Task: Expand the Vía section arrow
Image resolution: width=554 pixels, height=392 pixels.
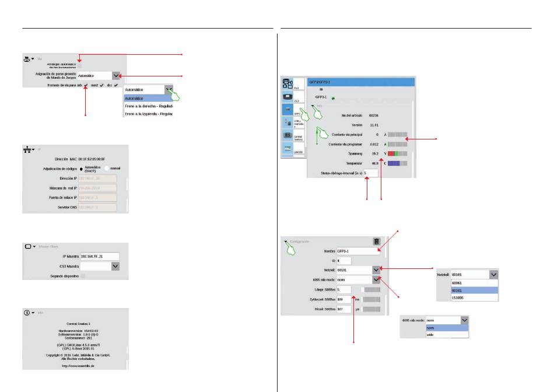Action: [33, 59]
